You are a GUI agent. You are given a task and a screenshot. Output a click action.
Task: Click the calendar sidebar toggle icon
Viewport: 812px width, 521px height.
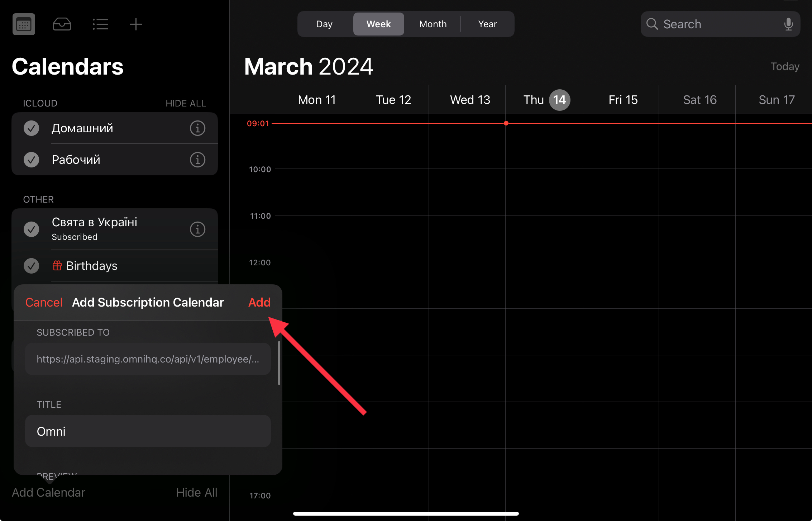(24, 24)
